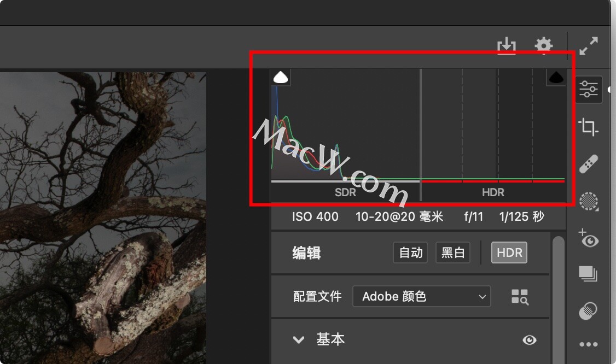The height and width of the screenshot is (364, 616).
Task: Click the ISO 400 metadata text
Action: point(315,216)
